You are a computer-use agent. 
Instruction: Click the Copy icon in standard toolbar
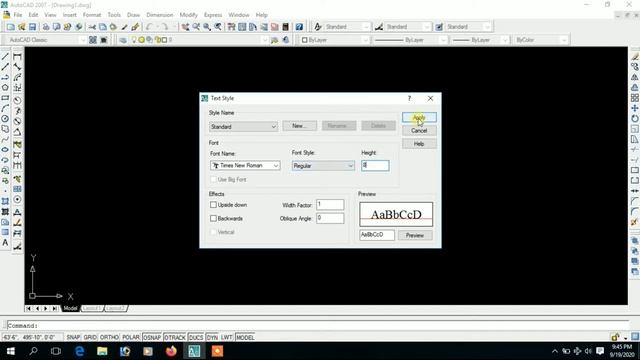coord(103,27)
